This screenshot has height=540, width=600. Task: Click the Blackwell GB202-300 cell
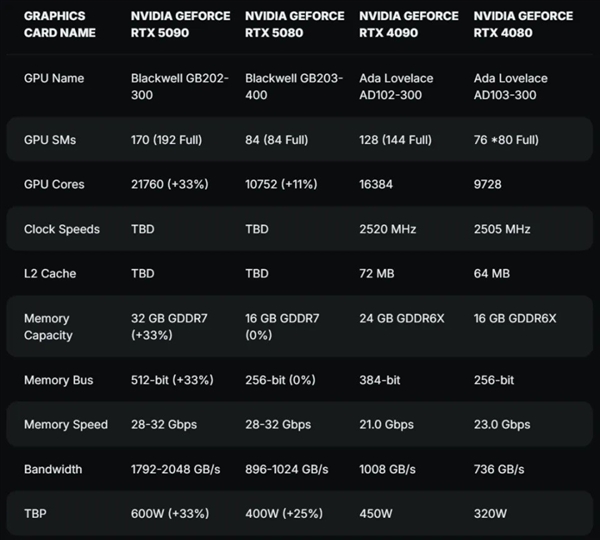pos(177,87)
